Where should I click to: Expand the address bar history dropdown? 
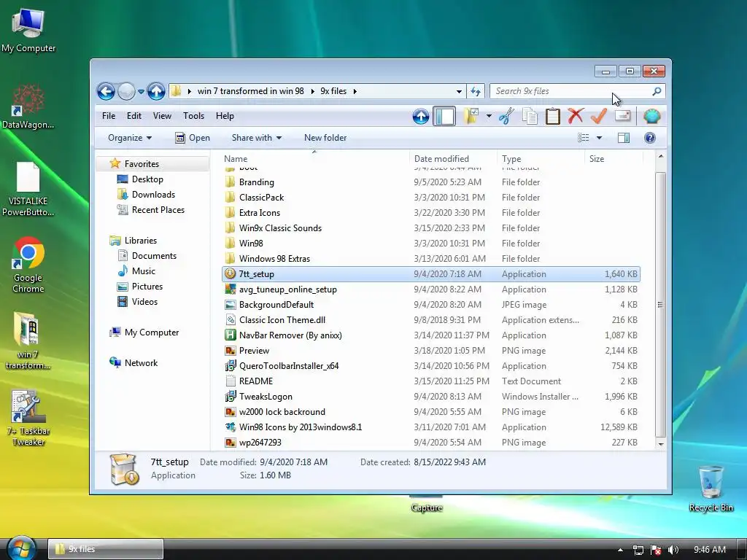[x=459, y=91]
